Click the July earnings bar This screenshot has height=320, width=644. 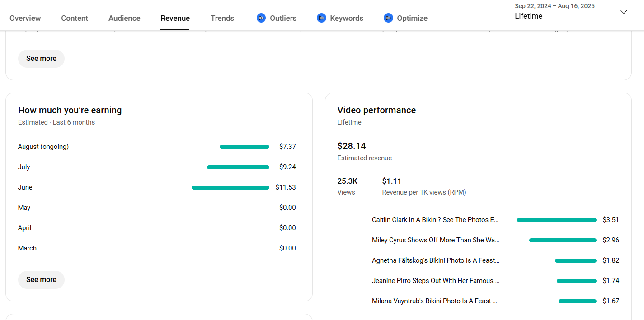pos(238,167)
